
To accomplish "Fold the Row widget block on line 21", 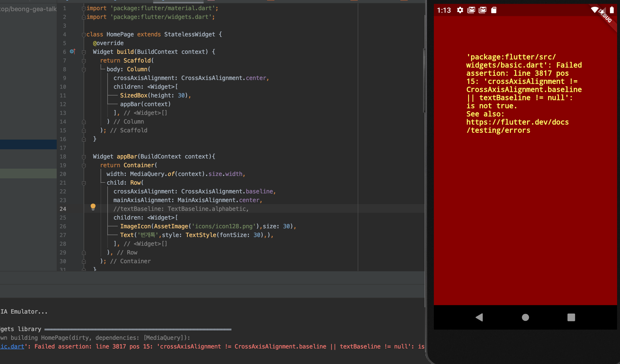I will [x=84, y=183].
